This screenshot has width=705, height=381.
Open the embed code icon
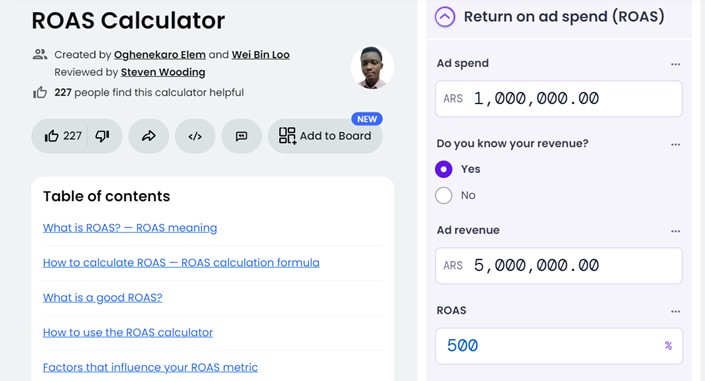(195, 136)
